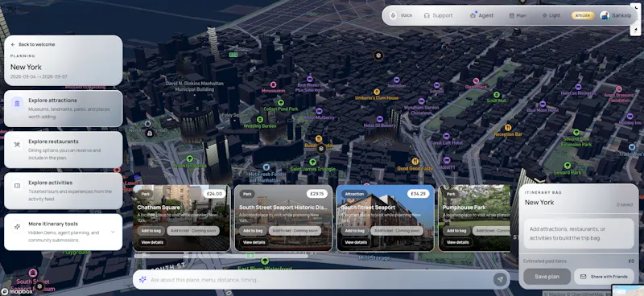This screenshot has height=296, width=644.
Task: Click the Wedding Garden green marker
Action: tap(259, 120)
